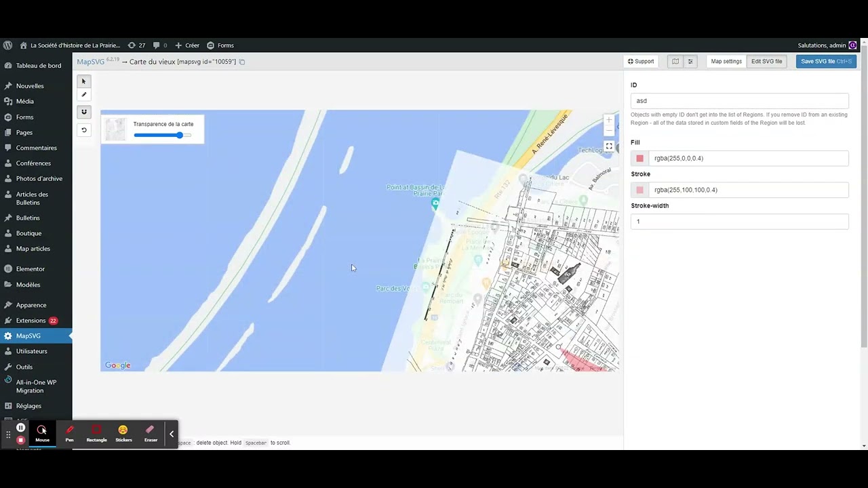Open the Stickers annotation tool
The width and height of the screenshot is (868, 488).
[x=123, y=433]
